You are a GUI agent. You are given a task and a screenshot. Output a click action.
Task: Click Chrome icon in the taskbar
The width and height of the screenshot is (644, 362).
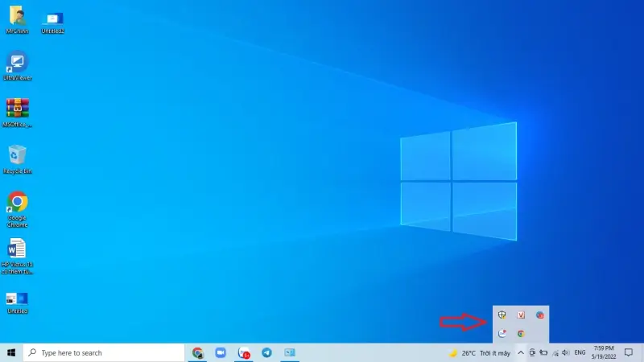[x=197, y=352]
